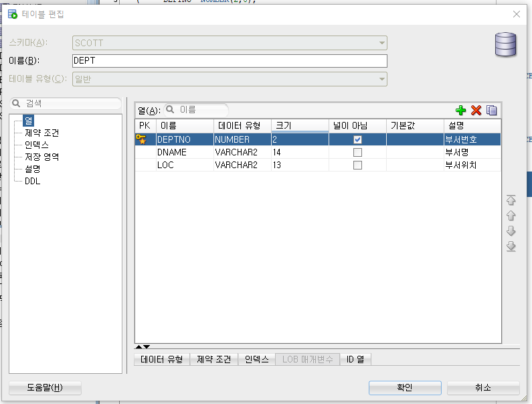Click the 부서번호 description cell
532x404 pixels.
click(472, 139)
